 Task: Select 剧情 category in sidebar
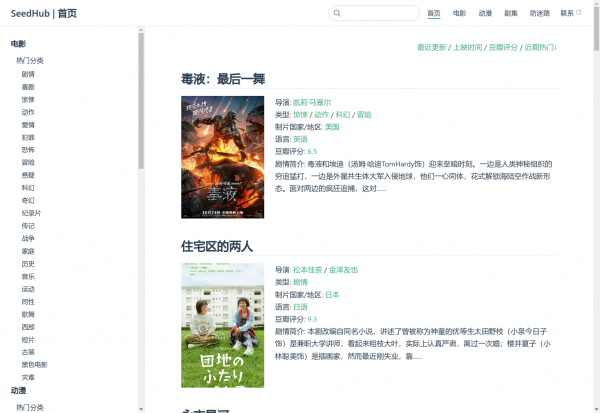click(x=28, y=74)
